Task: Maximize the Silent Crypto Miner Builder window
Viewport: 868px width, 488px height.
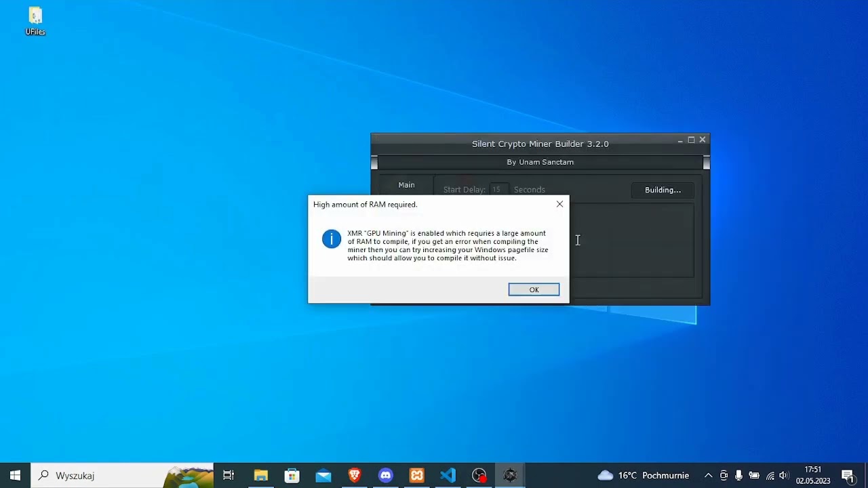Action: pyautogui.click(x=691, y=140)
